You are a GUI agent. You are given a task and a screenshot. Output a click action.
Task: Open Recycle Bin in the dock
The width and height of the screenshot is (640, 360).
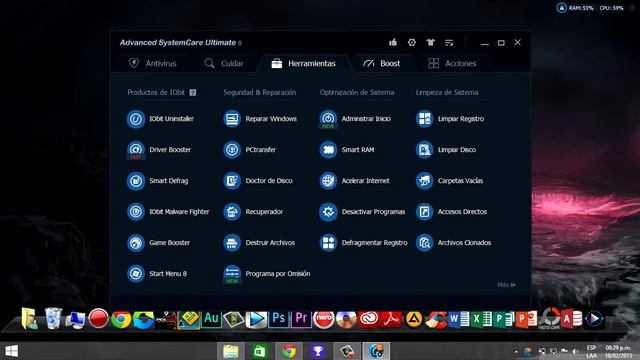click(x=53, y=318)
